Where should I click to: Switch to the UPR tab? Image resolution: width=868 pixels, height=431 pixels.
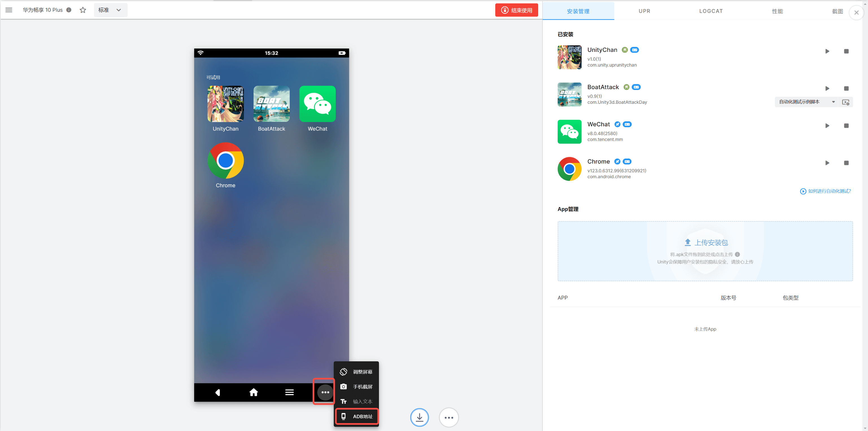644,11
